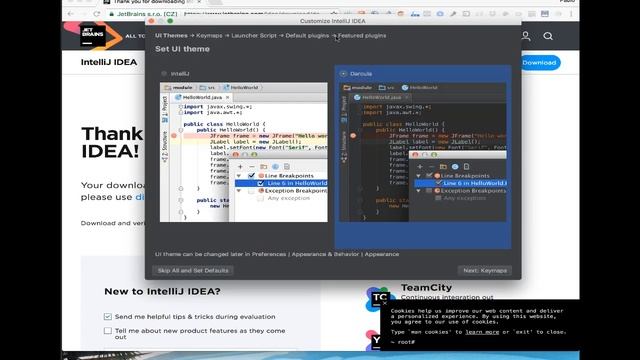Open the JetBrains logo home link
640x360 pixels.
pos(93,36)
